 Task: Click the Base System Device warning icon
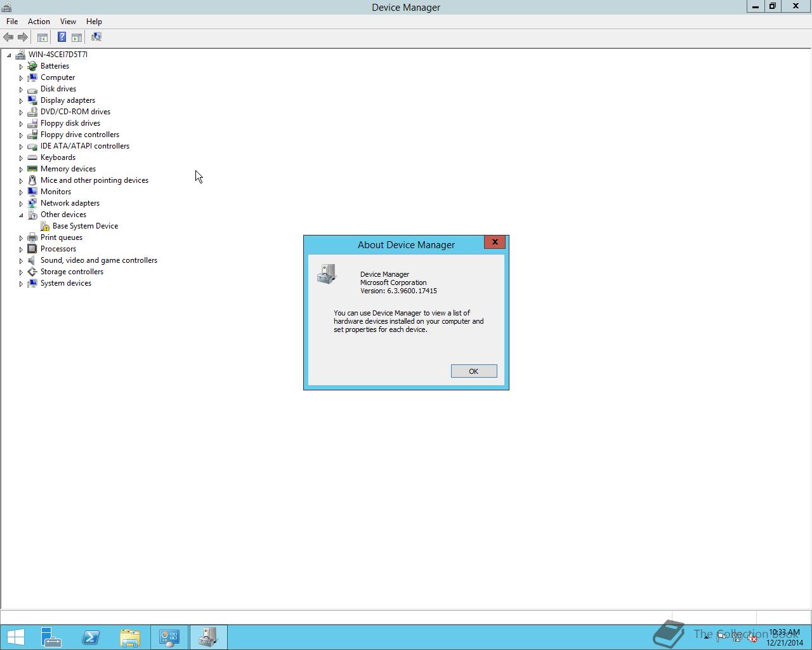[x=45, y=226]
